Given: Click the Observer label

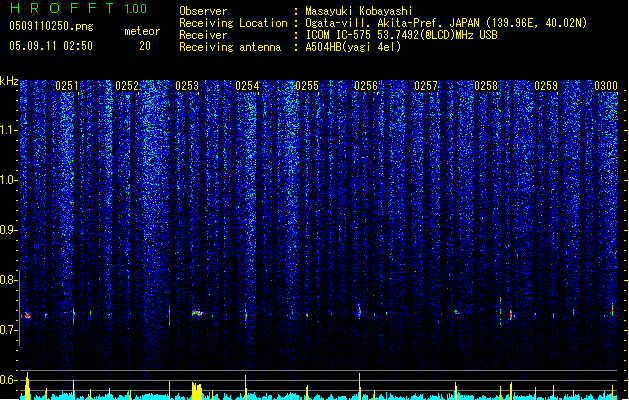Looking at the screenshot, I should (x=203, y=11).
